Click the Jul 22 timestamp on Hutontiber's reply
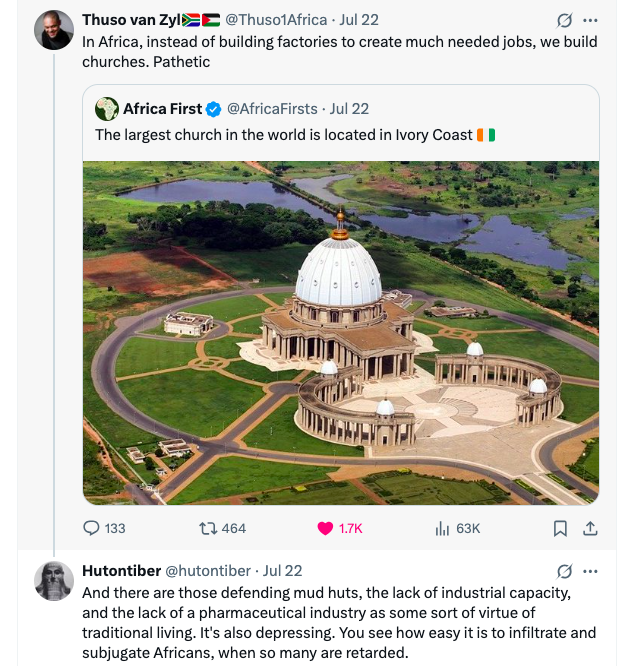This screenshot has height=666, width=631. (282, 571)
